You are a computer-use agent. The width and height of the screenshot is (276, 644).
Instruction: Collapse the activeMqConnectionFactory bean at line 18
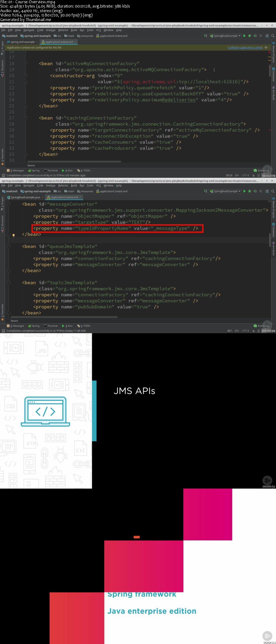click(x=25, y=64)
